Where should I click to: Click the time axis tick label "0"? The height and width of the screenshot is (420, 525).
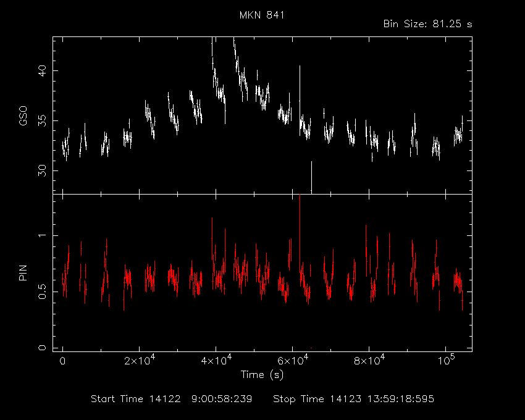click(62, 361)
